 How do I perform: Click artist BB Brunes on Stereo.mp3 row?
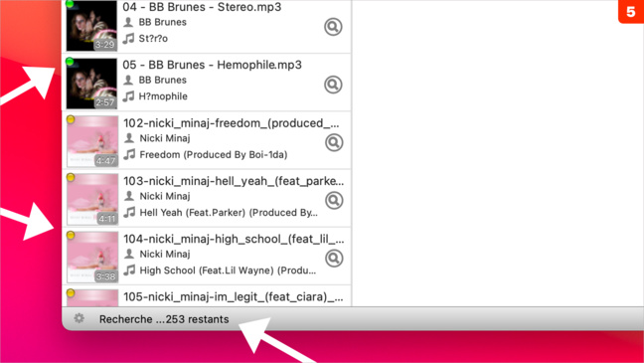point(163,22)
